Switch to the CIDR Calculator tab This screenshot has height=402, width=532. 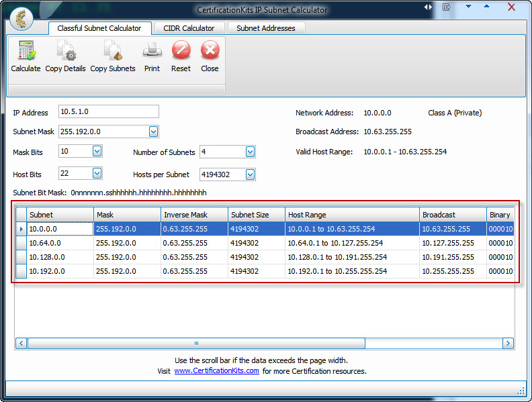coord(189,28)
